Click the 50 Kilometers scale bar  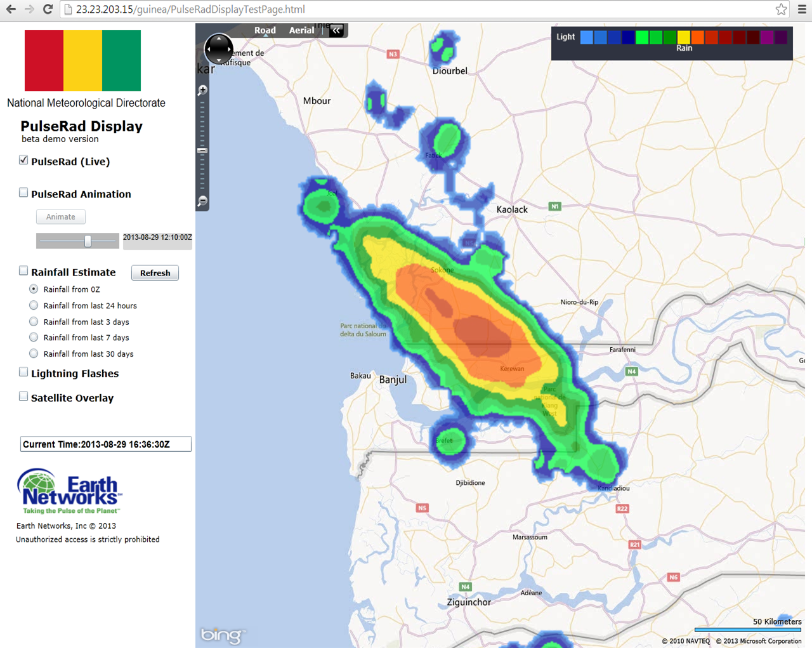point(748,629)
